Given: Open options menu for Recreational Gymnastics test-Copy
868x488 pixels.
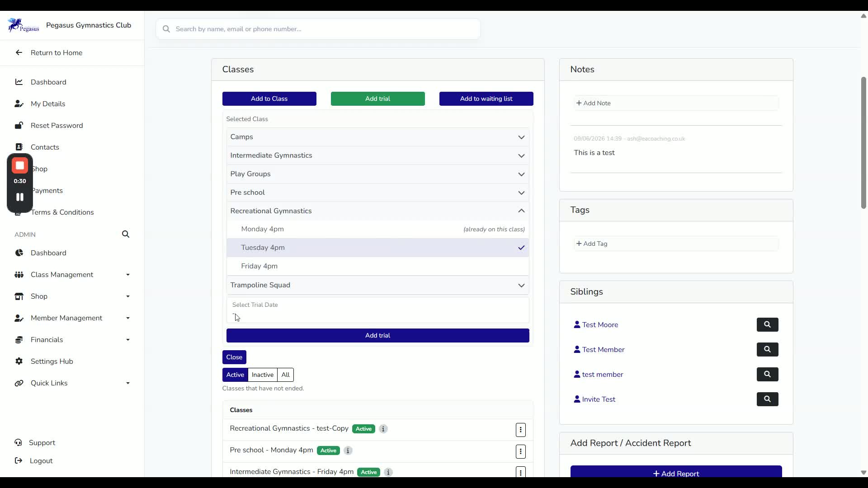Looking at the screenshot, I should coord(520,430).
